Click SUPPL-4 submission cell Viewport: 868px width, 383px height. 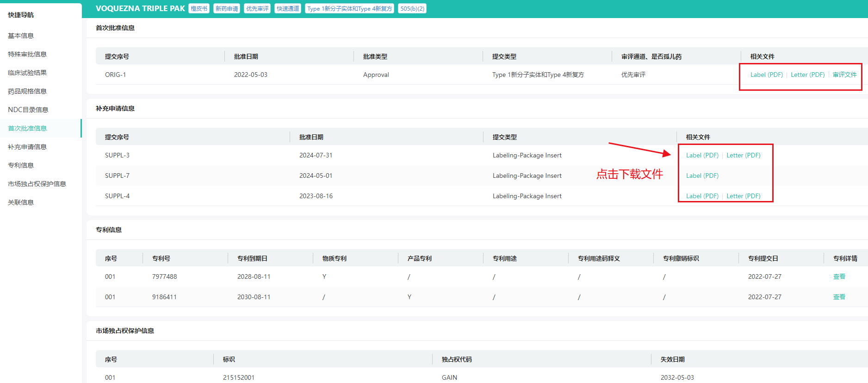point(118,196)
